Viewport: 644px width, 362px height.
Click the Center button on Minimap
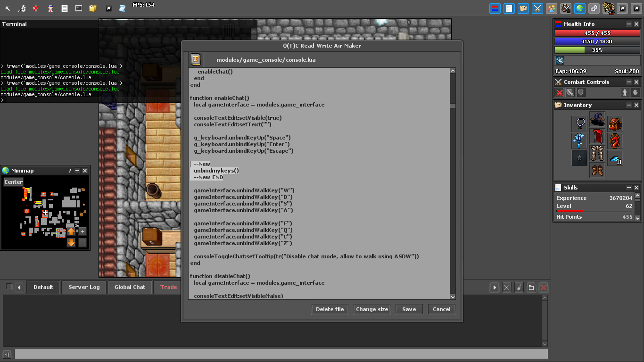14,182
